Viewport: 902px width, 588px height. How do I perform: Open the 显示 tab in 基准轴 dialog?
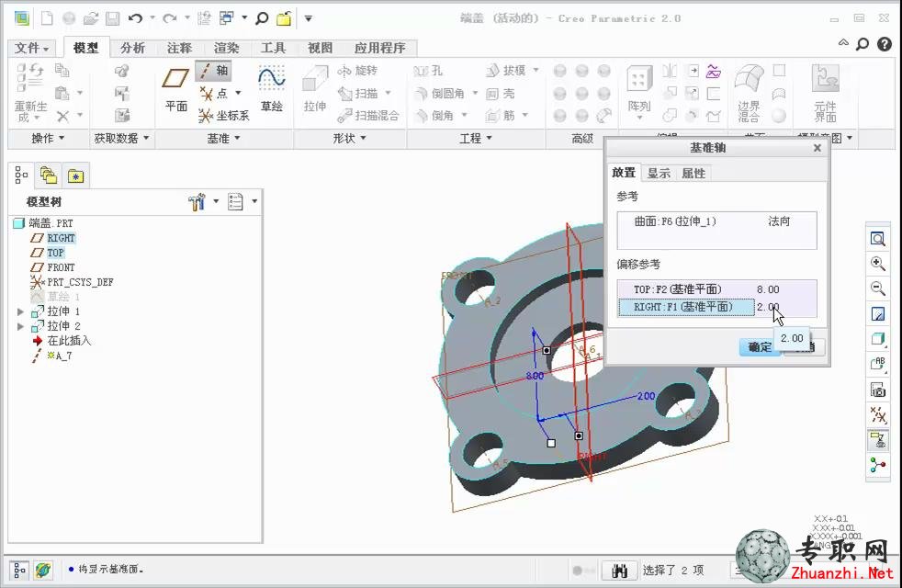659,173
